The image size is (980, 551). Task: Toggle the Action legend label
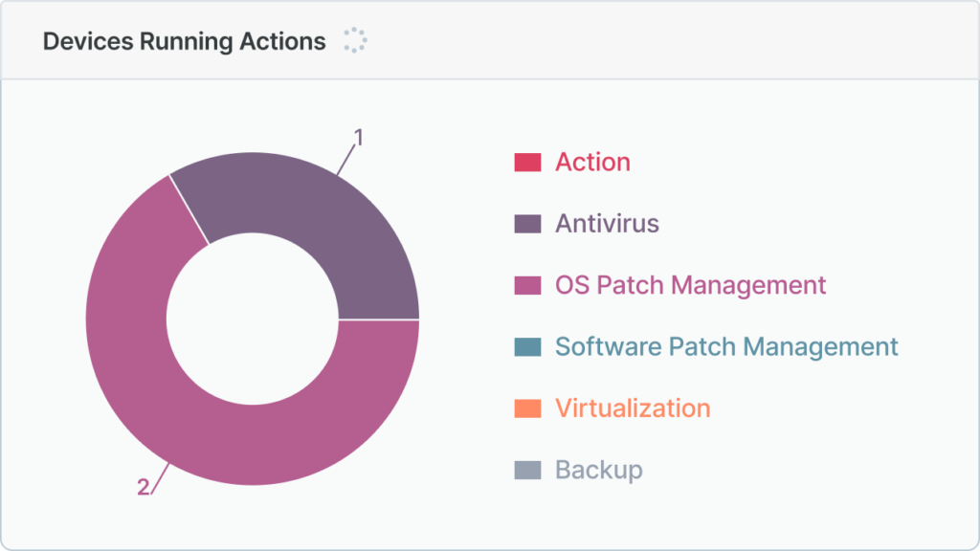click(592, 163)
